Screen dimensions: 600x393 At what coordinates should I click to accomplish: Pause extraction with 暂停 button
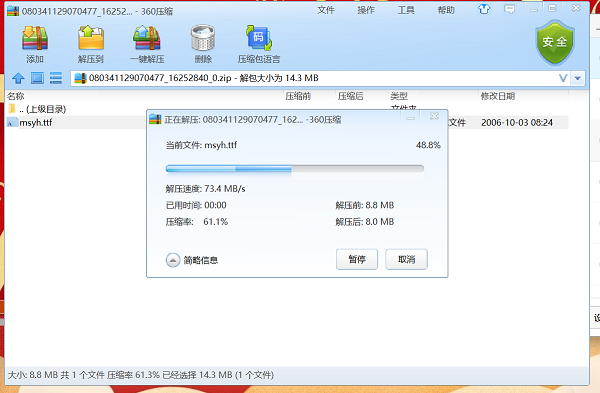click(357, 259)
